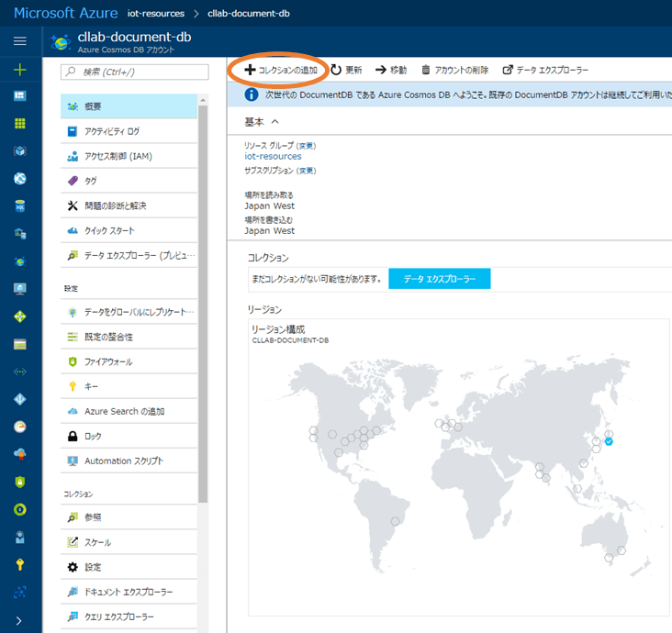Open SQL databases icon in sidebar

(19, 206)
